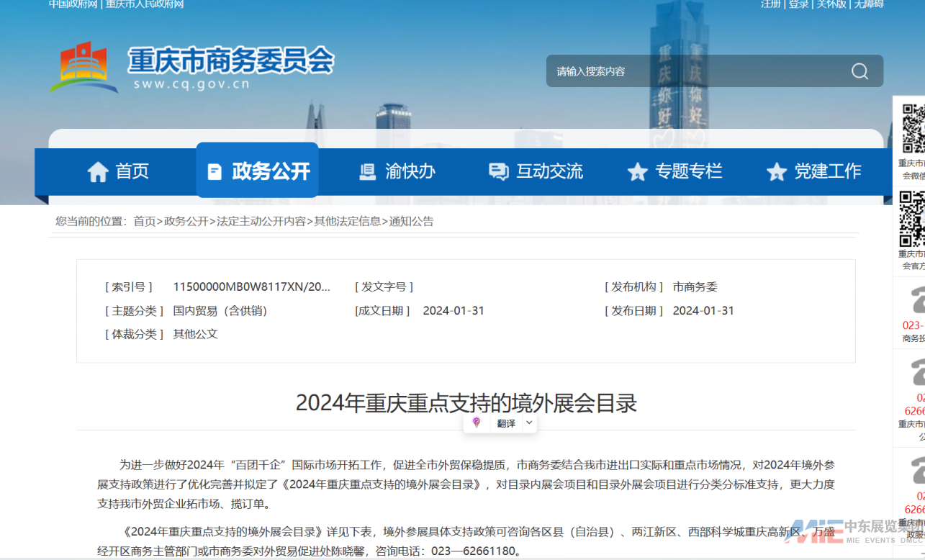Click the top QR code in sidebar

[913, 128]
